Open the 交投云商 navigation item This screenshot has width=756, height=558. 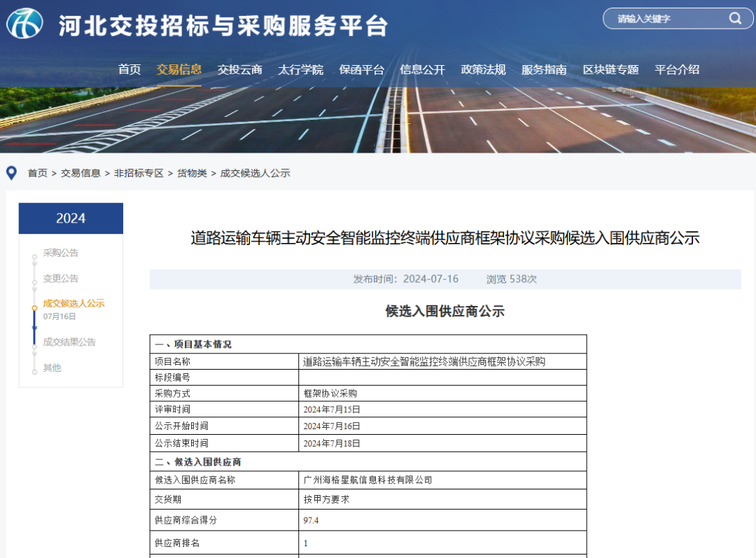[239, 69]
